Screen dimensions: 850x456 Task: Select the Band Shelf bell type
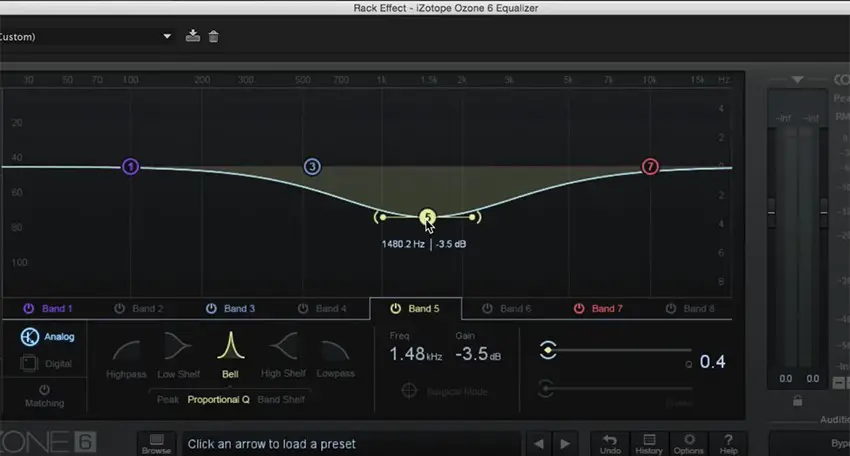281,400
